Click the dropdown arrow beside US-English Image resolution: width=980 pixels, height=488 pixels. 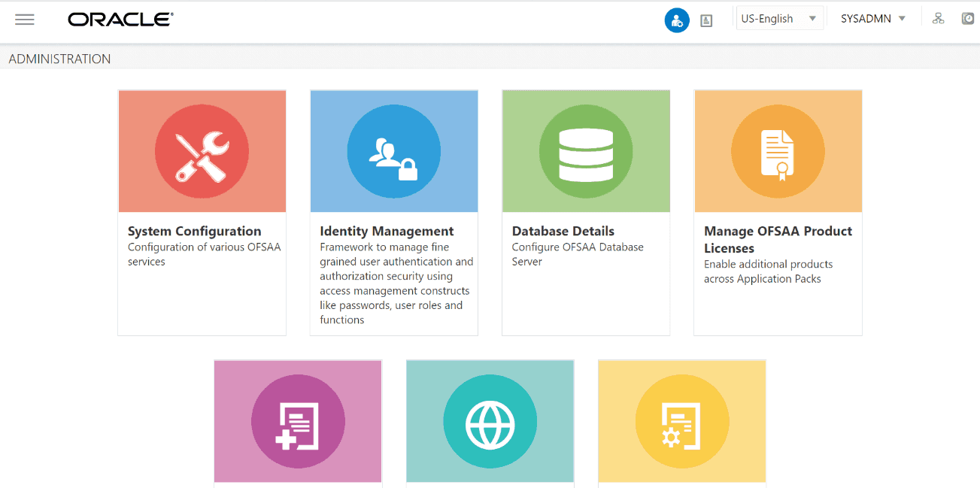[811, 17]
